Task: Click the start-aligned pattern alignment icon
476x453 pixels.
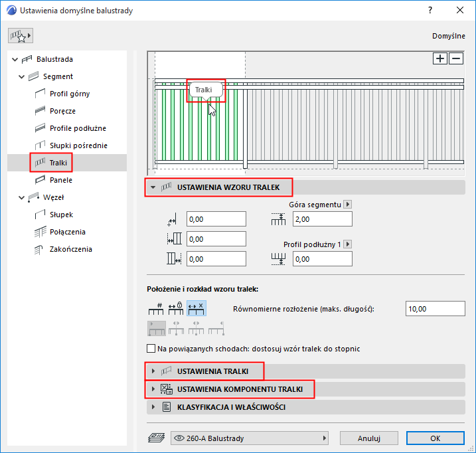Action: pyautogui.click(x=157, y=328)
